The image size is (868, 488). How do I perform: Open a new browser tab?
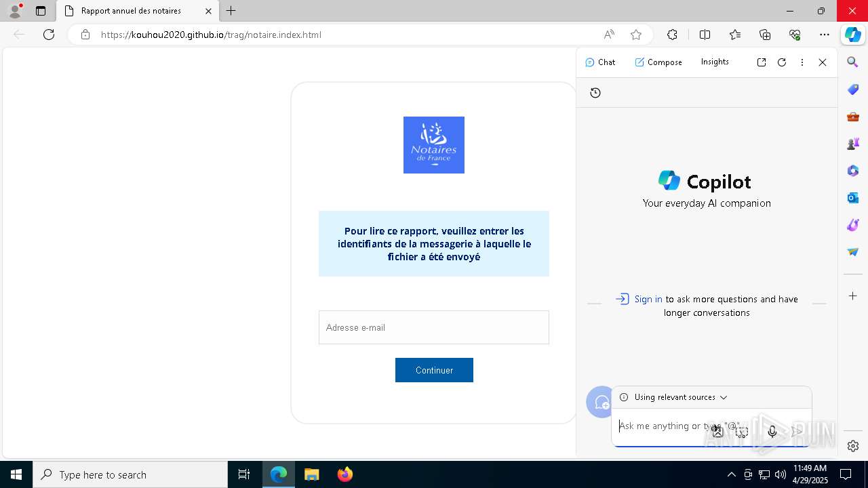(x=231, y=11)
